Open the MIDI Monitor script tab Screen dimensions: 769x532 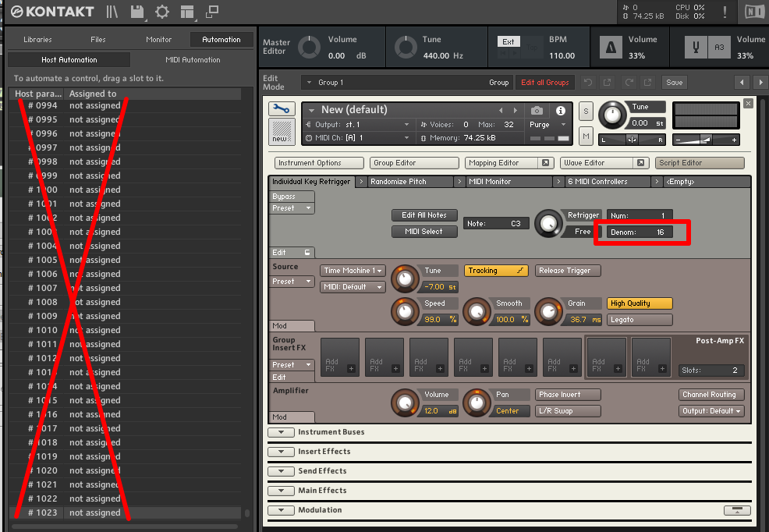(x=509, y=182)
